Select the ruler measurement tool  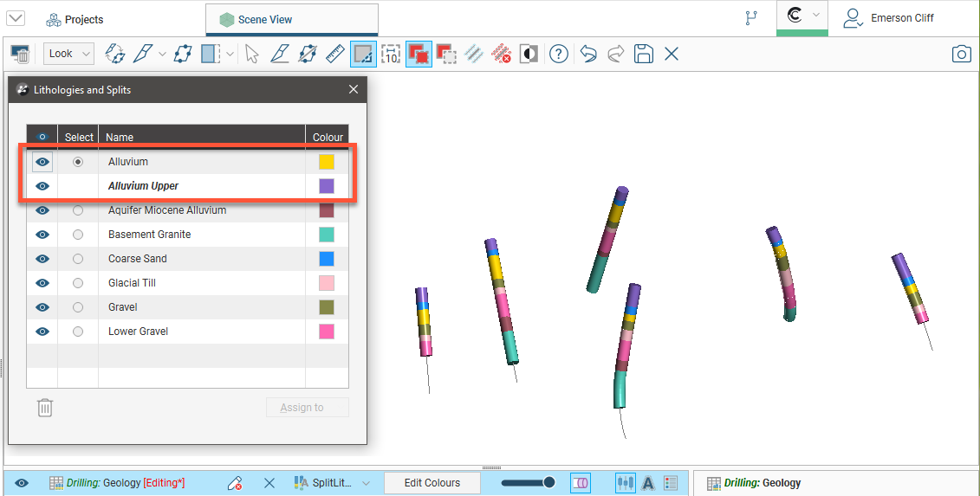[335, 54]
